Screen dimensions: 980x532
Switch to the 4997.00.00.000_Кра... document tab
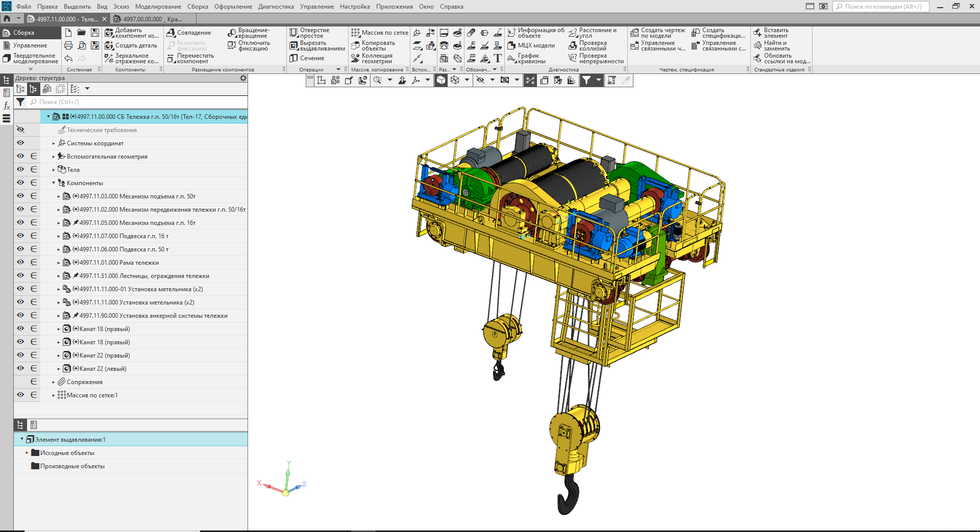pos(148,19)
